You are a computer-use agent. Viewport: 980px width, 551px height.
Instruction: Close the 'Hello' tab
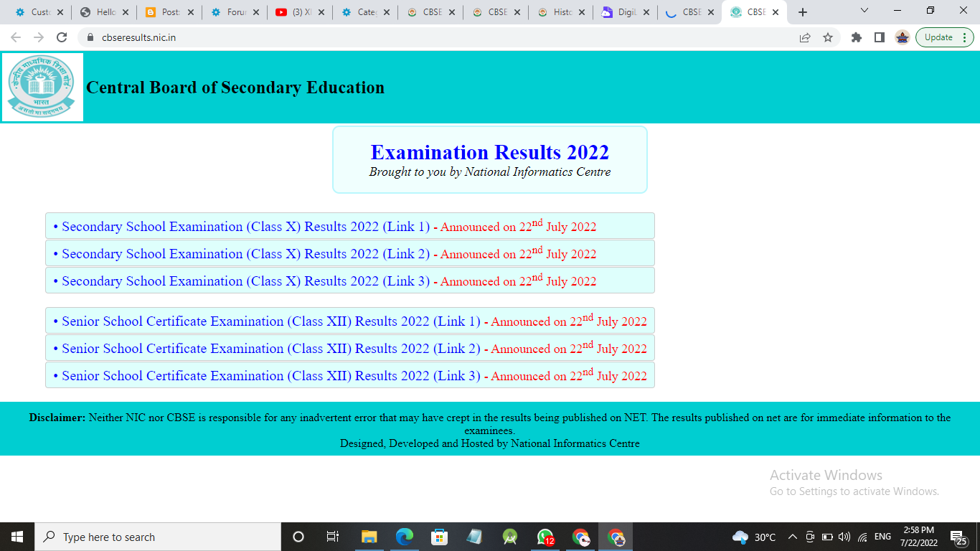tap(125, 12)
